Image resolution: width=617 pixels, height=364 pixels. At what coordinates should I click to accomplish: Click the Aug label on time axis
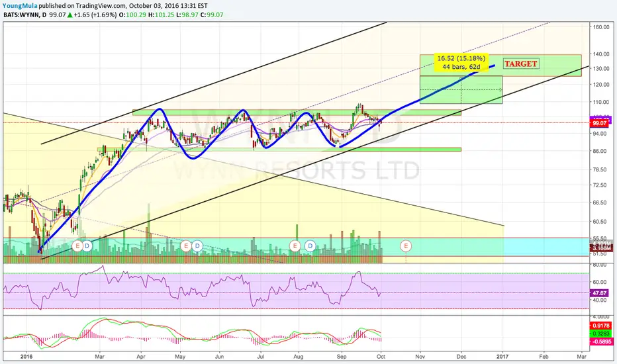pos(299,357)
